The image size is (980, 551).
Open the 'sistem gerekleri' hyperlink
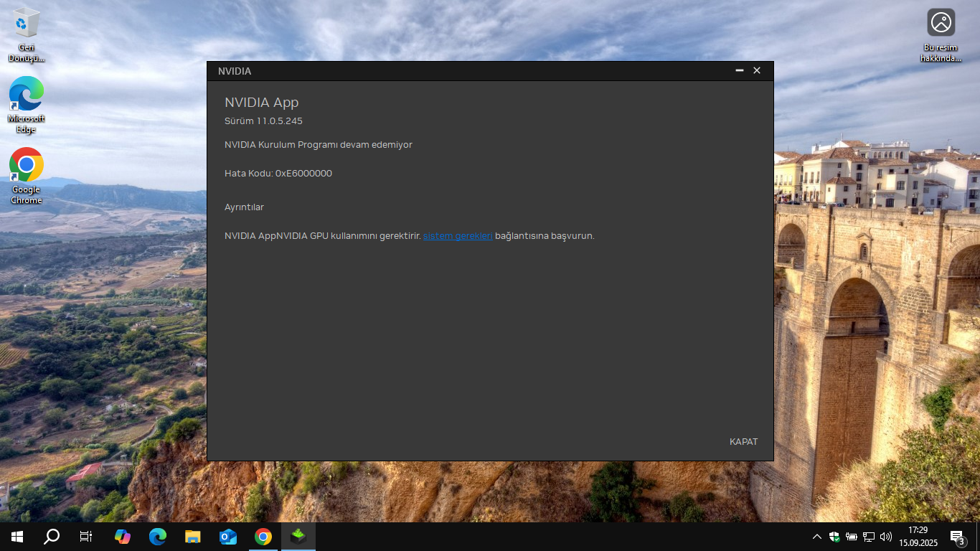458,235
